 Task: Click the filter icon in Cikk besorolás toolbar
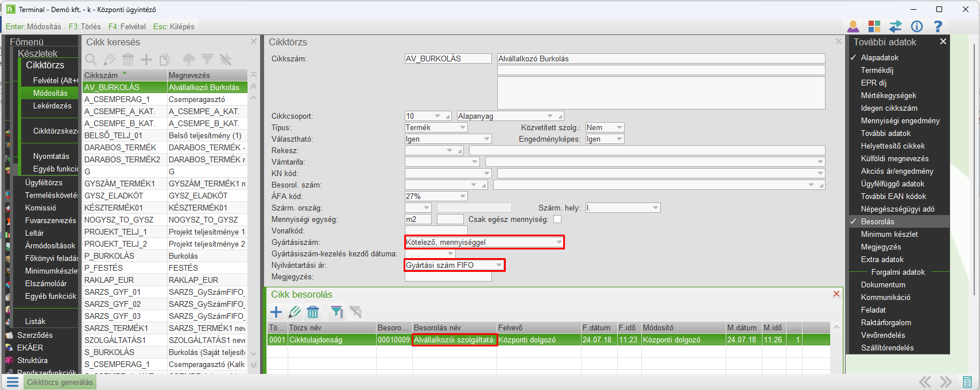point(336,312)
